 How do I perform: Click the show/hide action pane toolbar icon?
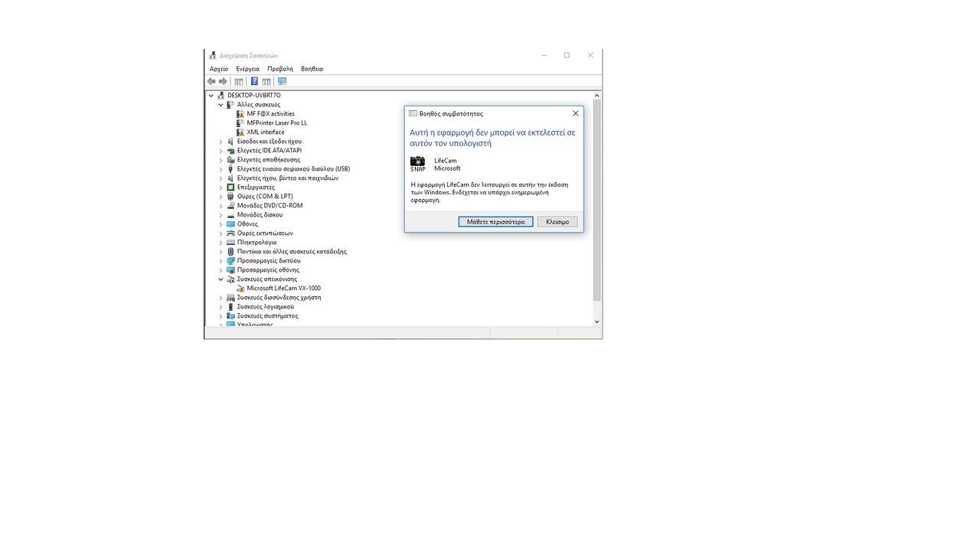coord(266,81)
